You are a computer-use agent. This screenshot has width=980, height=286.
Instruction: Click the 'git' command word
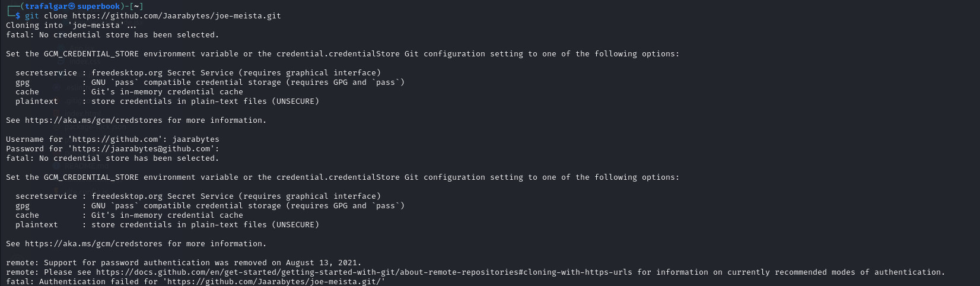32,16
